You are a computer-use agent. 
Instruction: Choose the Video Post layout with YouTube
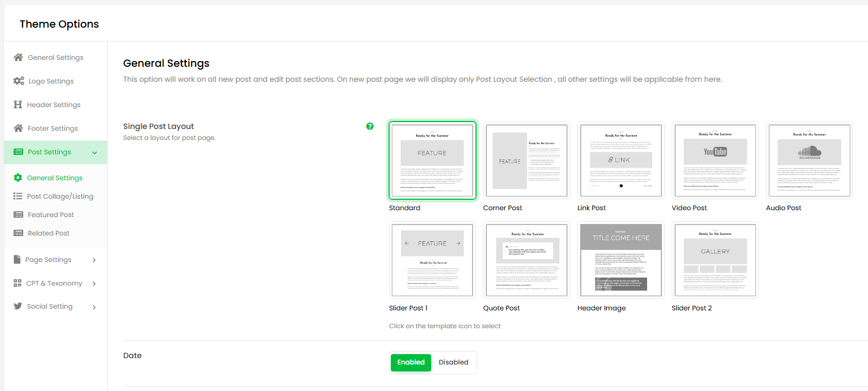(715, 161)
